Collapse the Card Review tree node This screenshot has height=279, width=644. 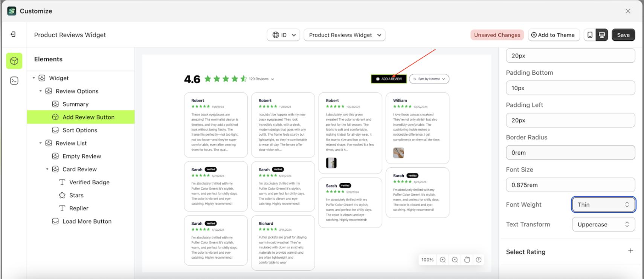click(x=47, y=169)
